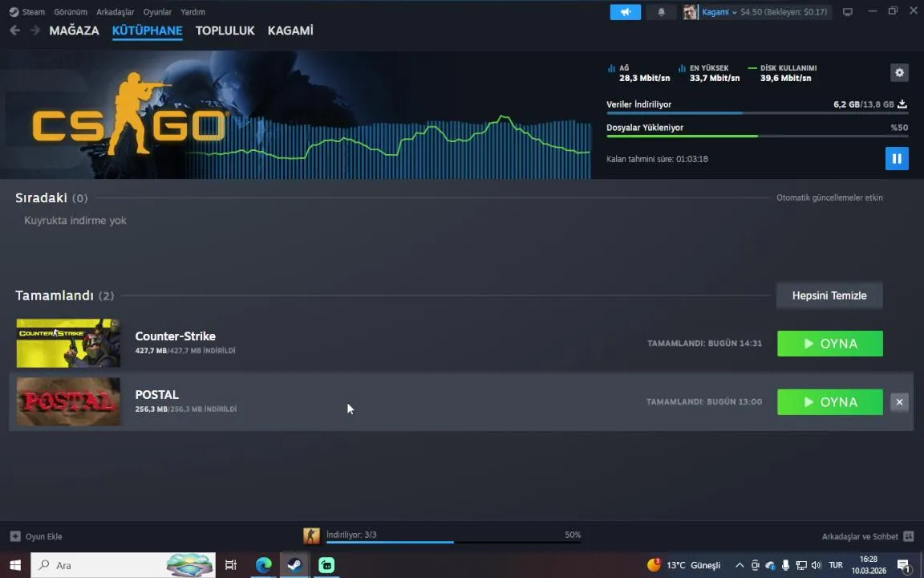Click the EN YÜKSEK 33,7 Mbit/sn stat
Screen dimensions: 924x578
tap(709, 73)
